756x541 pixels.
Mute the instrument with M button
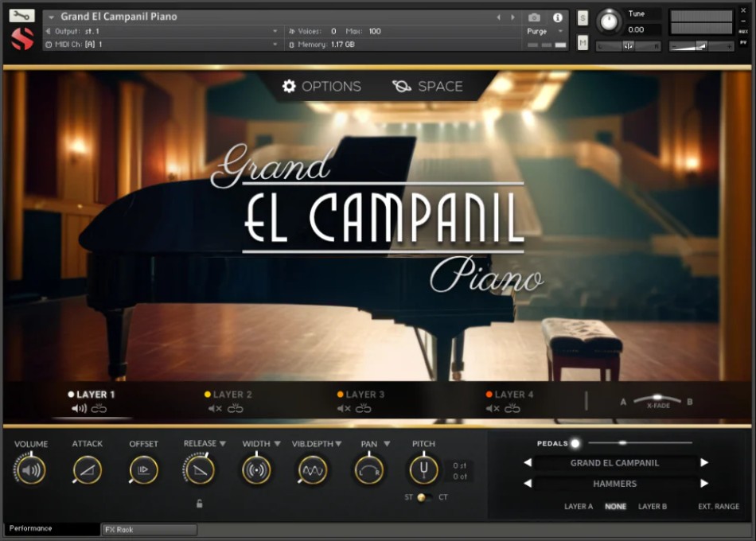coord(583,43)
